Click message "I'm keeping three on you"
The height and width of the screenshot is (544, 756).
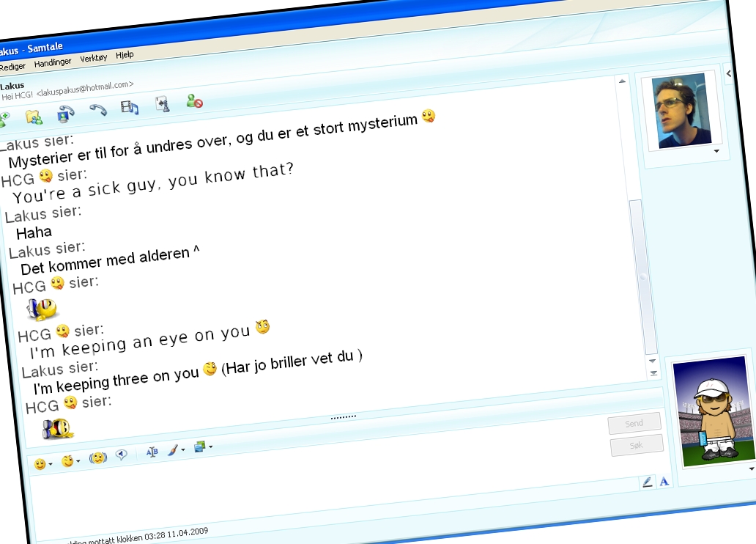point(116,381)
